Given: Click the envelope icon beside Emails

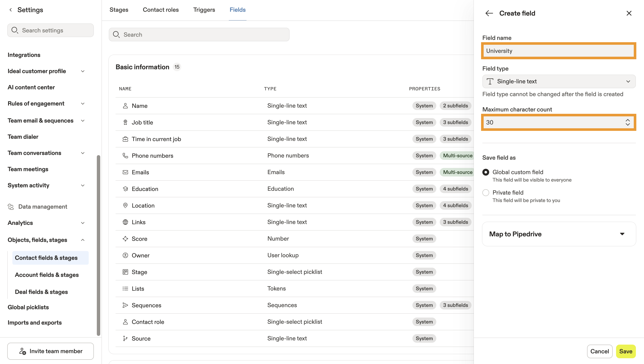Looking at the screenshot, I should click(x=125, y=172).
